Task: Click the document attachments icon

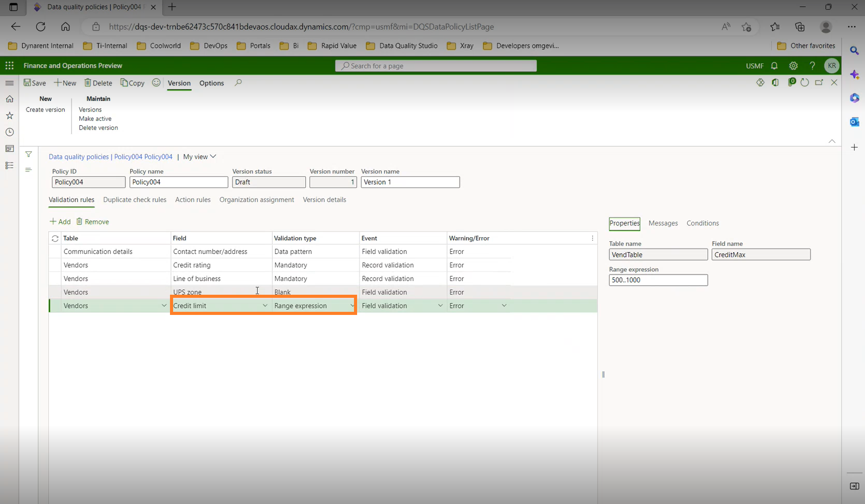Action: tap(791, 82)
